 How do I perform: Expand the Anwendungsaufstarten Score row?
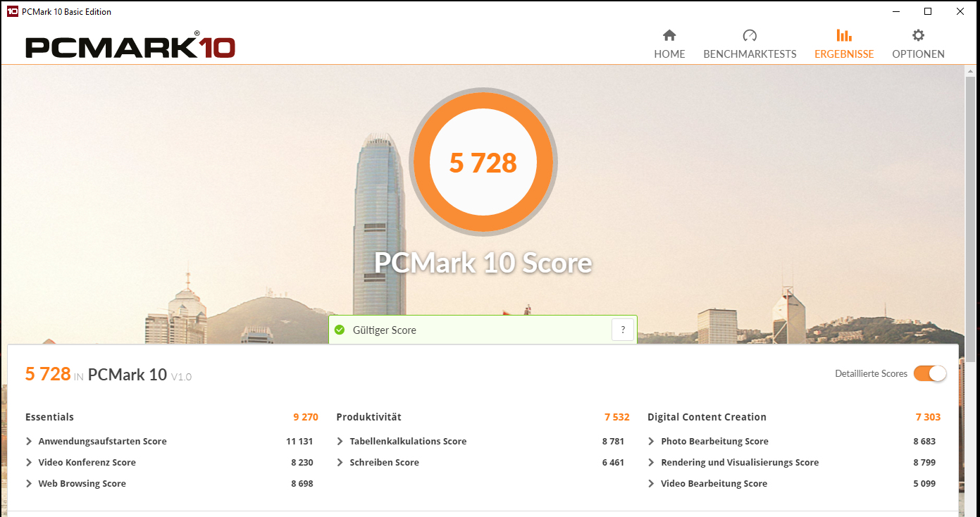(x=29, y=442)
